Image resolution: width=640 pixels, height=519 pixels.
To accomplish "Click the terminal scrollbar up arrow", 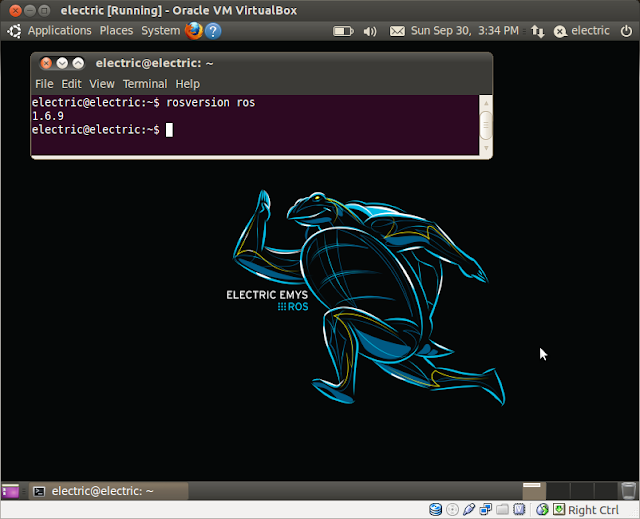I will coord(486,103).
